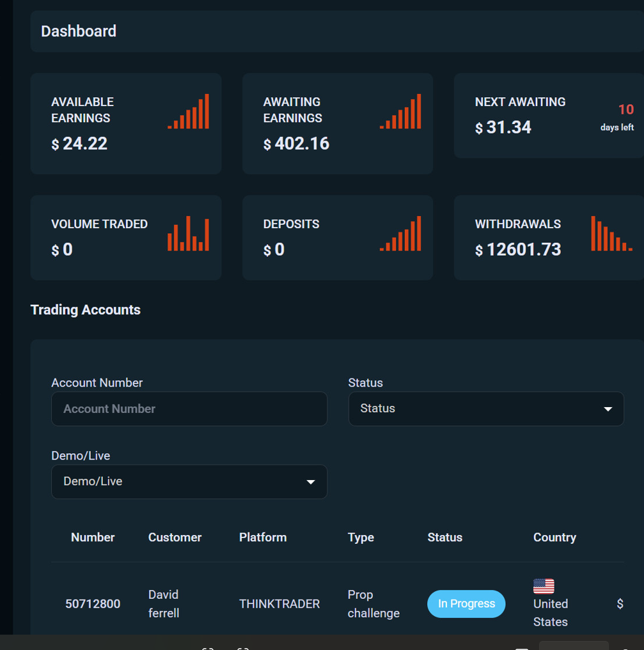Click the Available Earnings bar chart icon
The height and width of the screenshot is (650, 644).
tap(189, 112)
